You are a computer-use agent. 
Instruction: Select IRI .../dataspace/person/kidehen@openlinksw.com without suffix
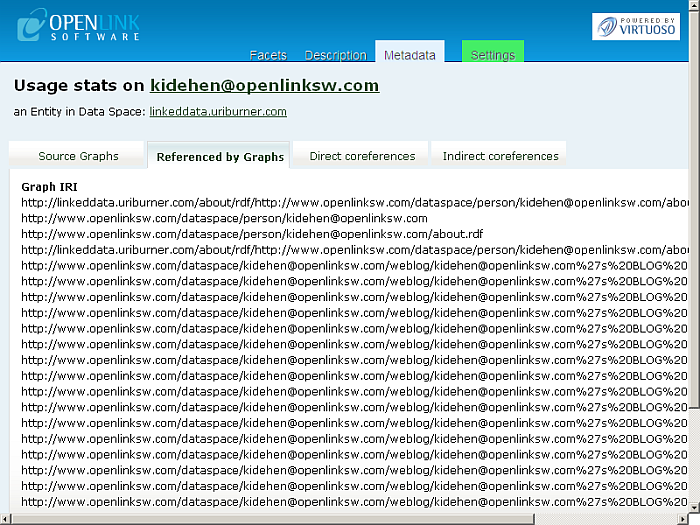click(224, 218)
